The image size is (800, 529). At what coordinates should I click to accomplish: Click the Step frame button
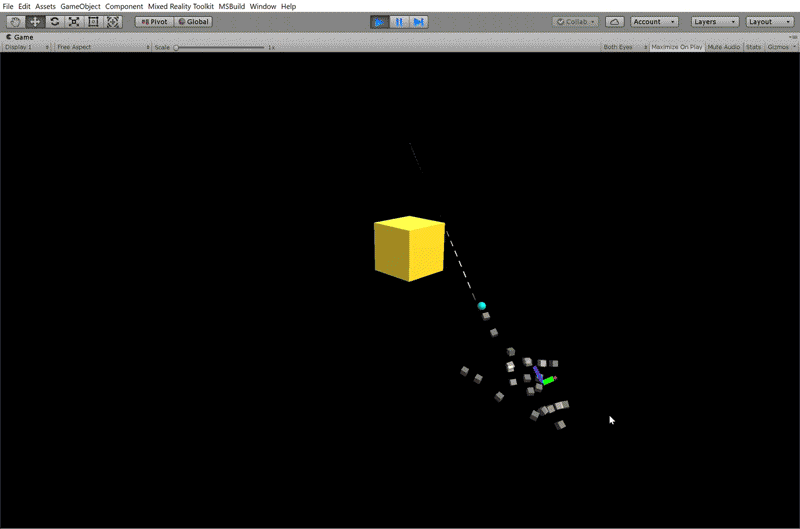(x=418, y=21)
